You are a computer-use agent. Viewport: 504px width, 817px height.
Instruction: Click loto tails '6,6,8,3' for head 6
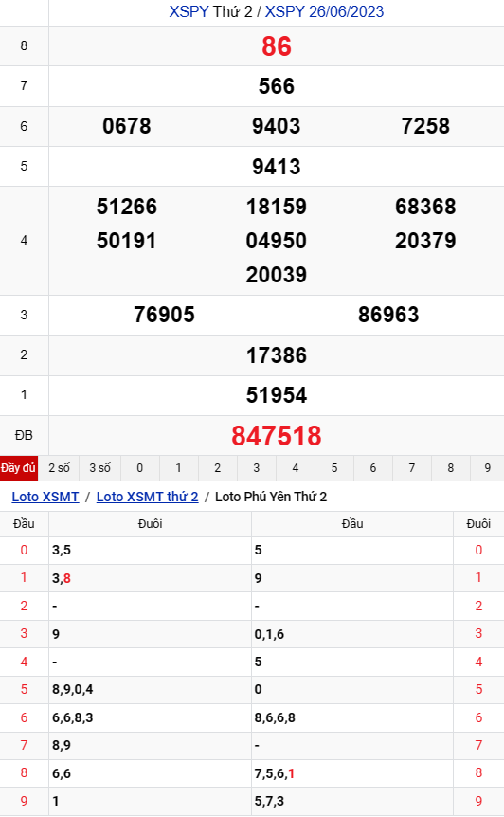[x=72, y=717]
